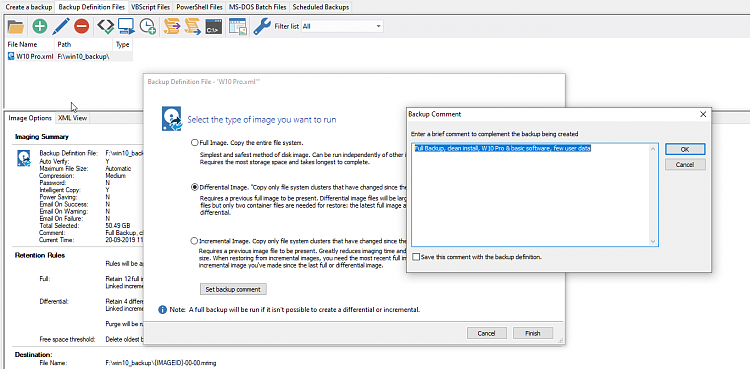
Task: Click the destination file name 'F:\win10_backup\{IMAGEID}-00-00.mrimg'
Action: pyautogui.click(x=161, y=363)
